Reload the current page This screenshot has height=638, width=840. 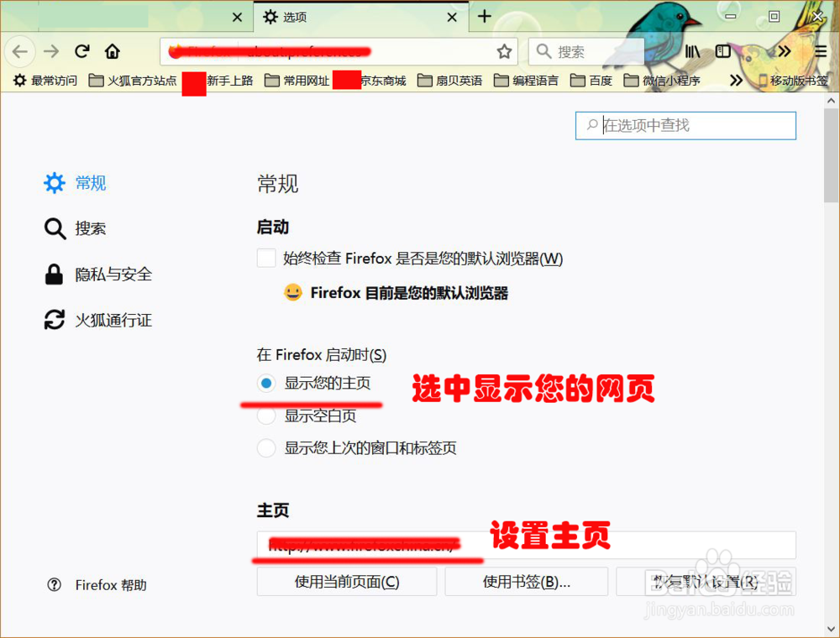[x=82, y=51]
